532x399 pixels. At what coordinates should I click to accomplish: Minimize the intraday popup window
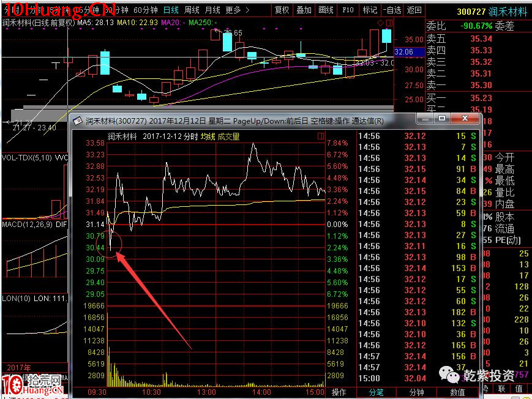point(425,119)
